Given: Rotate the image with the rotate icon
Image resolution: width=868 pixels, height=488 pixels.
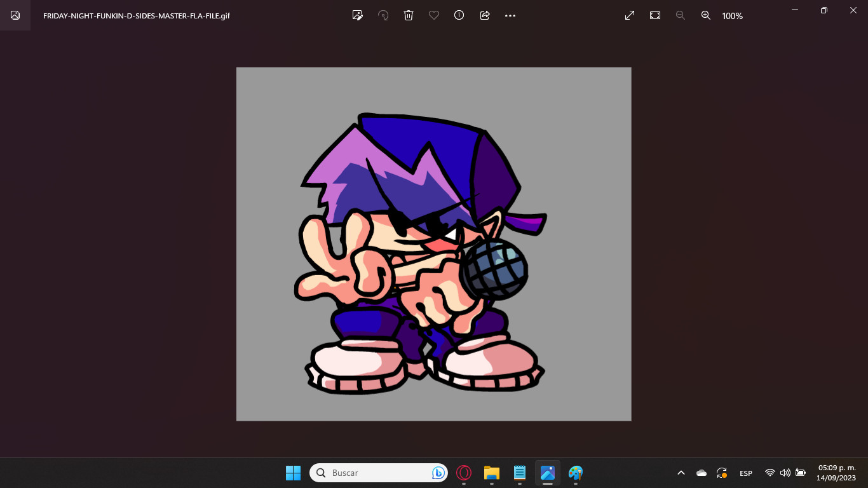Looking at the screenshot, I should pyautogui.click(x=383, y=15).
